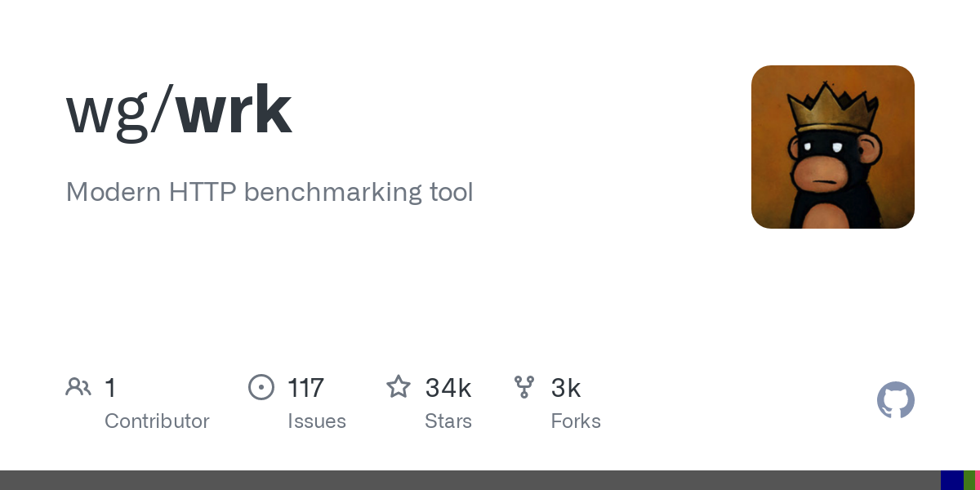
Task: Click the 3k forks count
Action: click(566, 387)
